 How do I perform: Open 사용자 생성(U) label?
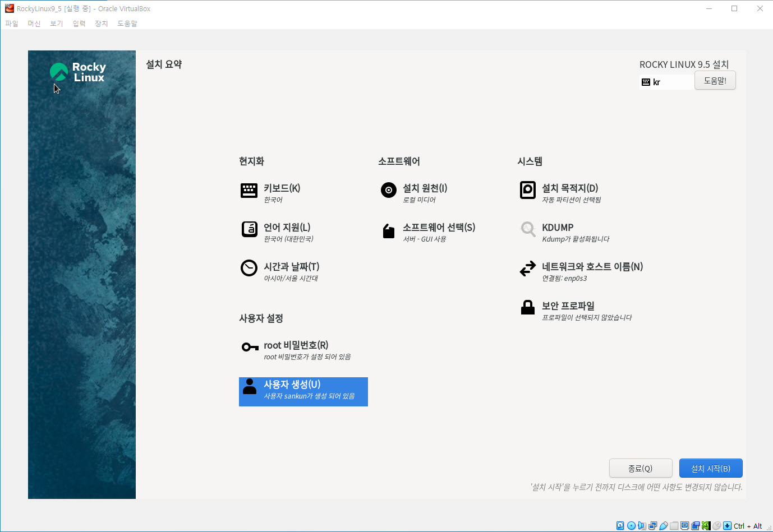point(292,384)
